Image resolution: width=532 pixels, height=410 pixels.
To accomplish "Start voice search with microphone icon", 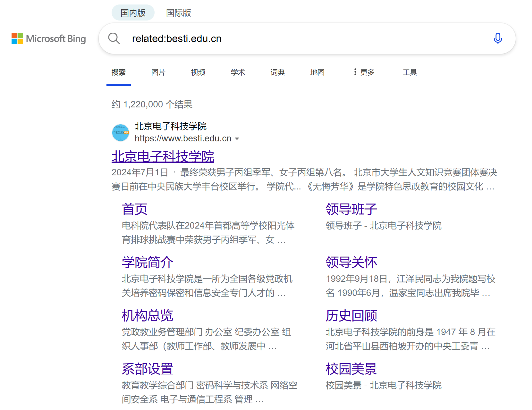I will click(498, 38).
